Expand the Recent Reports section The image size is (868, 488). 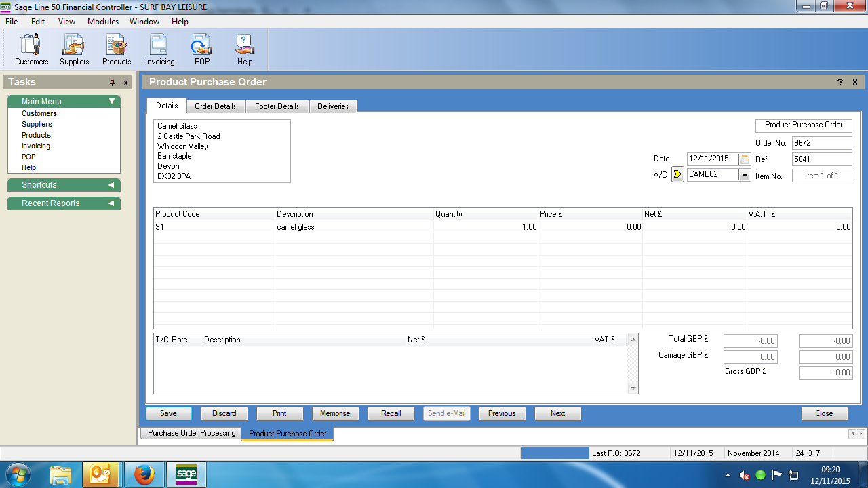pos(111,203)
